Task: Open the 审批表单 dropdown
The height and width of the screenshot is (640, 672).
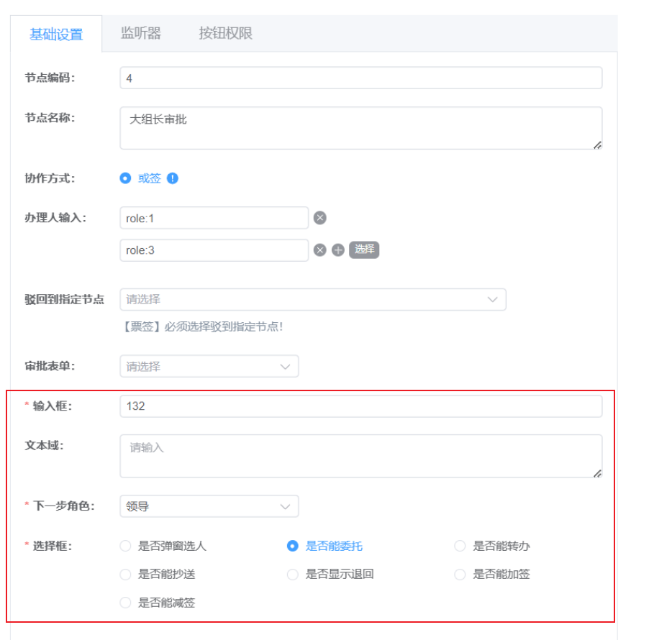Action: point(209,366)
